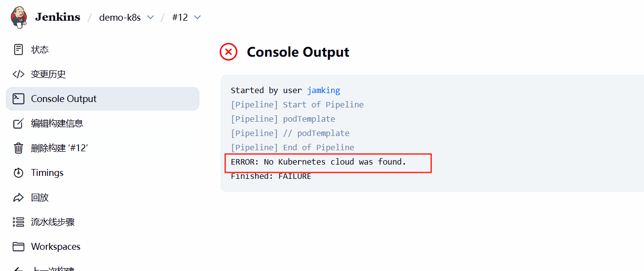The width and height of the screenshot is (644, 271).
Task: Click the Workspaces folder icon
Action: click(x=18, y=246)
